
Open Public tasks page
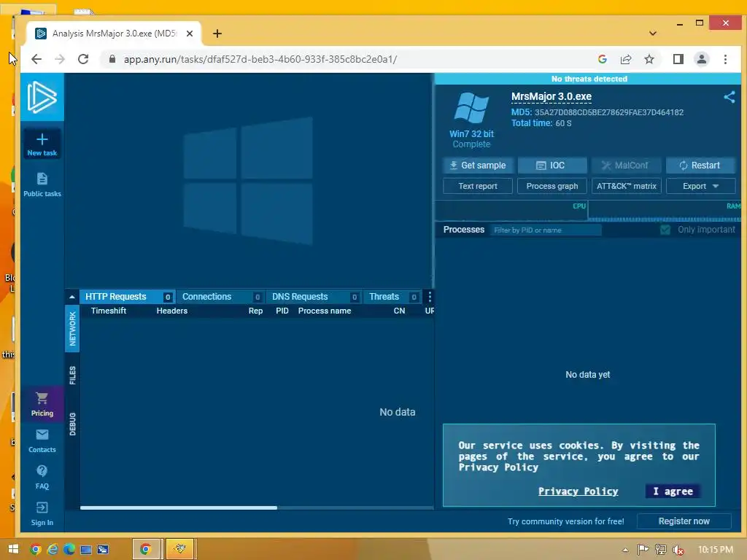pyautogui.click(x=42, y=184)
